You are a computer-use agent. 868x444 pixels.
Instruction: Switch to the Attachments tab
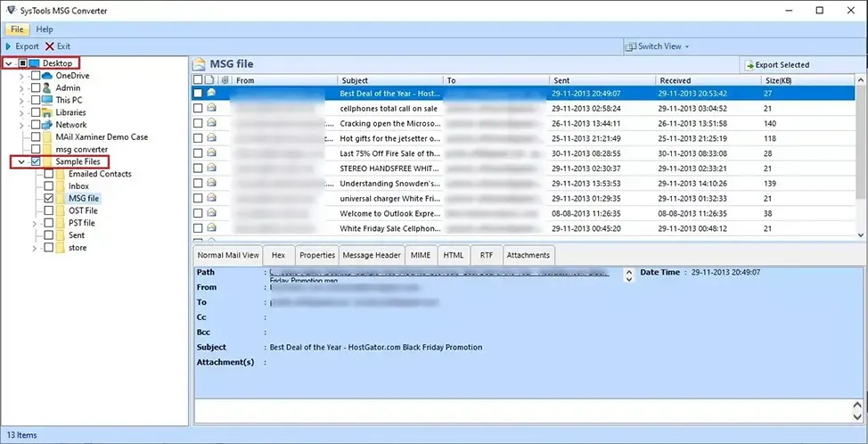tap(528, 255)
